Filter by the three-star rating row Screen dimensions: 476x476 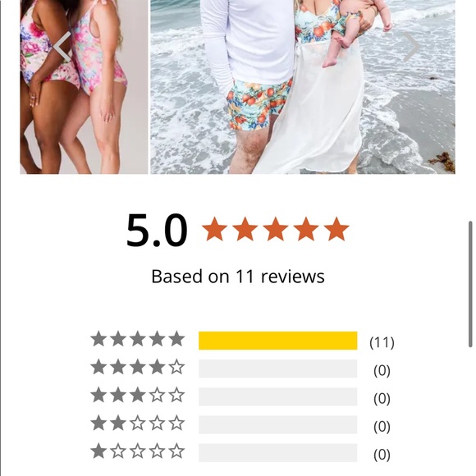coord(138,396)
